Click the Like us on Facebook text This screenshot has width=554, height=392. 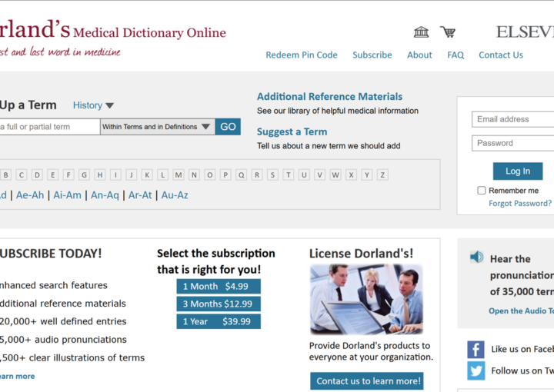pos(522,349)
